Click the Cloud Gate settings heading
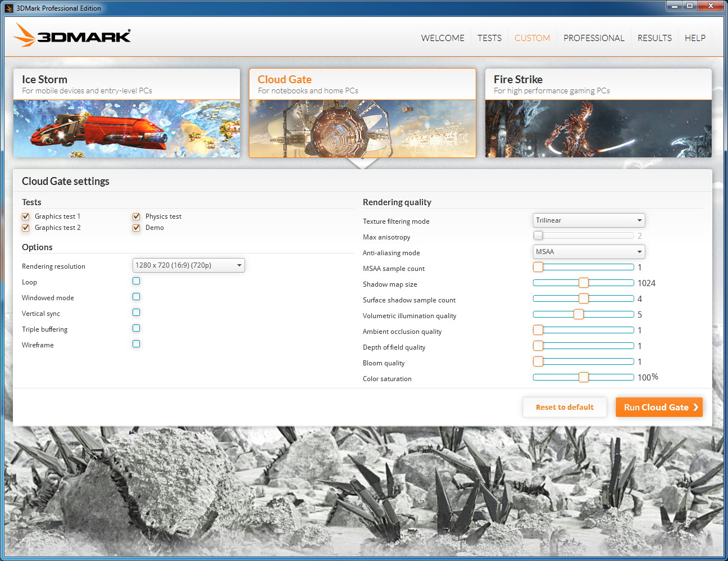 (x=66, y=181)
